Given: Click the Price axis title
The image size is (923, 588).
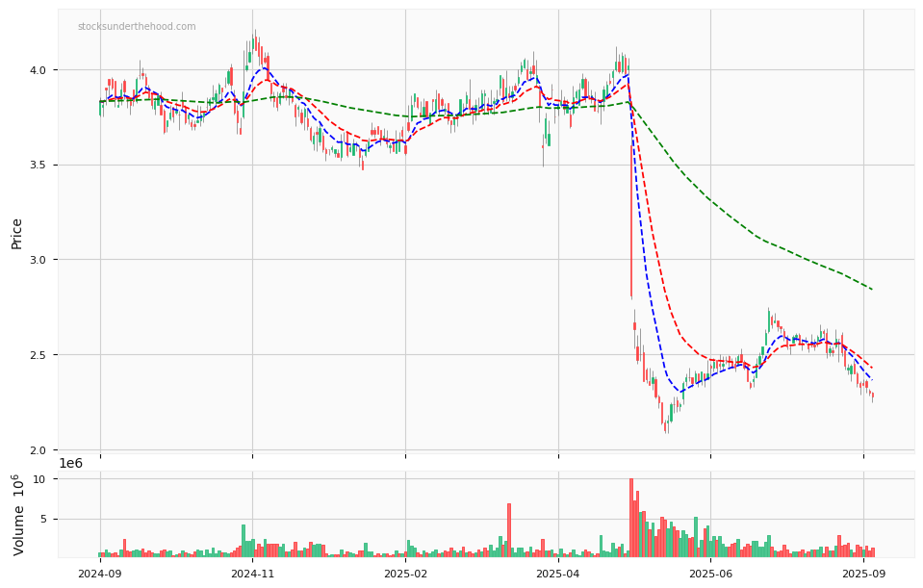Looking at the screenshot, I should (16, 234).
